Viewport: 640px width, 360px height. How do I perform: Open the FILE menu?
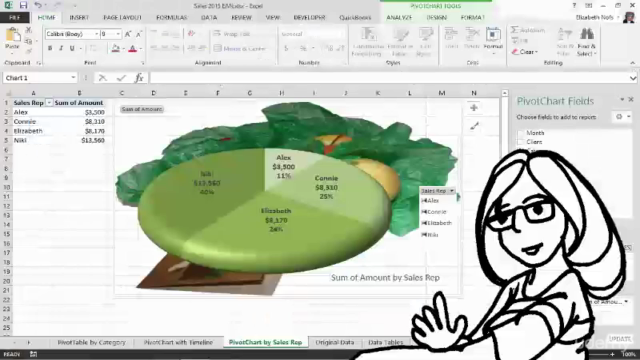point(14,18)
